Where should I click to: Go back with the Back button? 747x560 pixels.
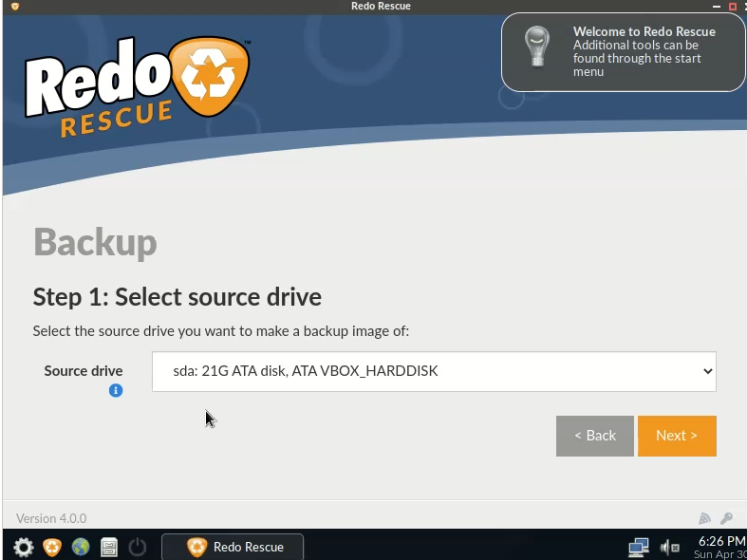coord(595,436)
